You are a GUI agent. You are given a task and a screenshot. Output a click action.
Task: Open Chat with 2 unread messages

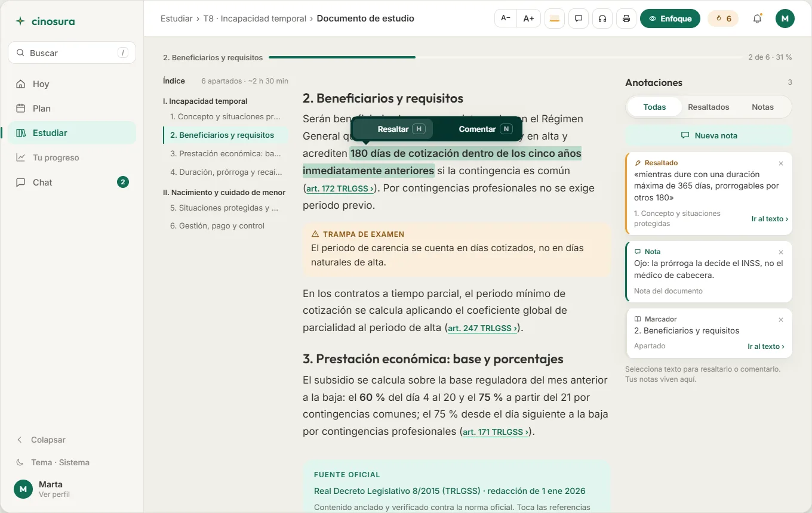[x=72, y=183]
